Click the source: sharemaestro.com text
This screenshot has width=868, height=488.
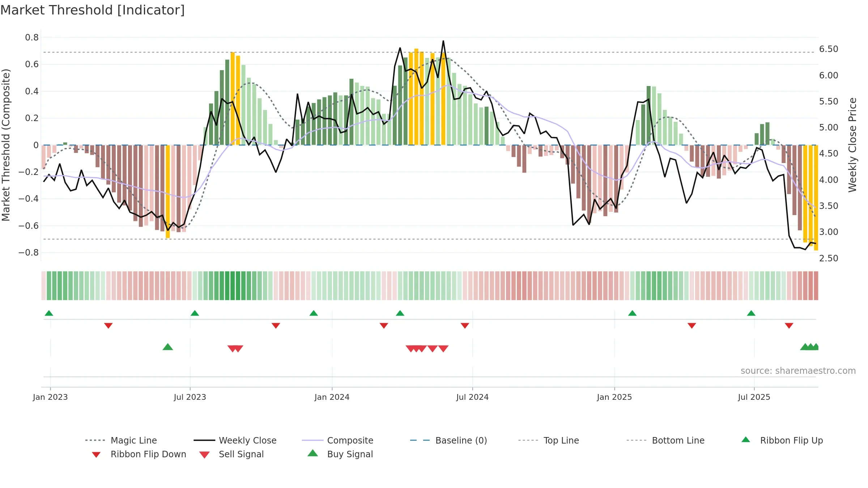pos(798,371)
